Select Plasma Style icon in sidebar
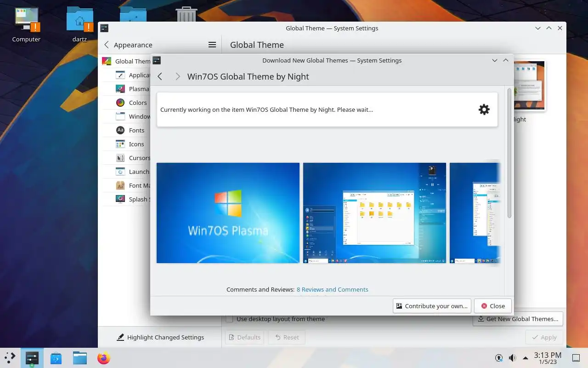The width and height of the screenshot is (588, 368). [x=120, y=89]
